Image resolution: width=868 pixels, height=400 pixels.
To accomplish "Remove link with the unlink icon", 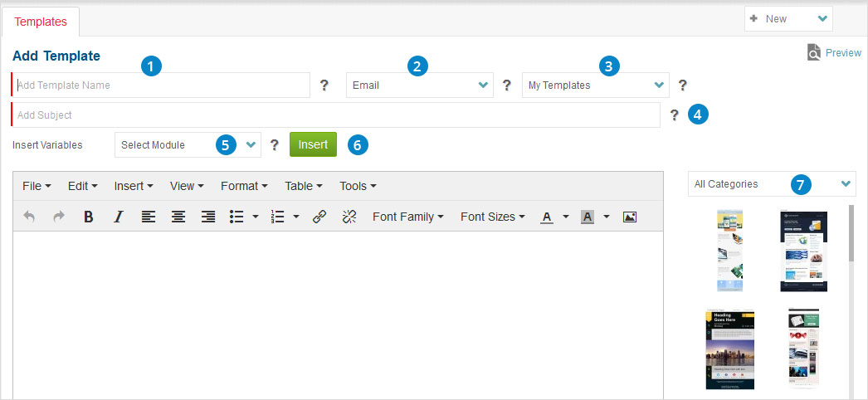I will point(349,217).
